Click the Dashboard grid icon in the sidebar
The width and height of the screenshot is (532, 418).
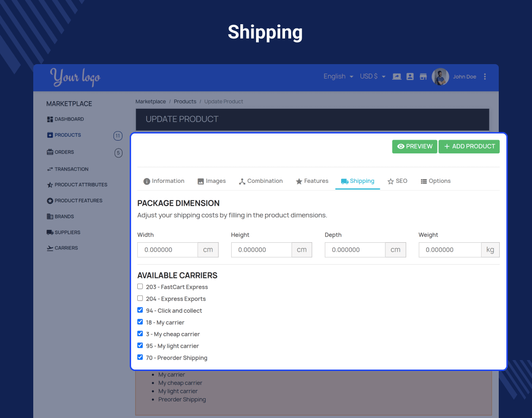(50, 119)
